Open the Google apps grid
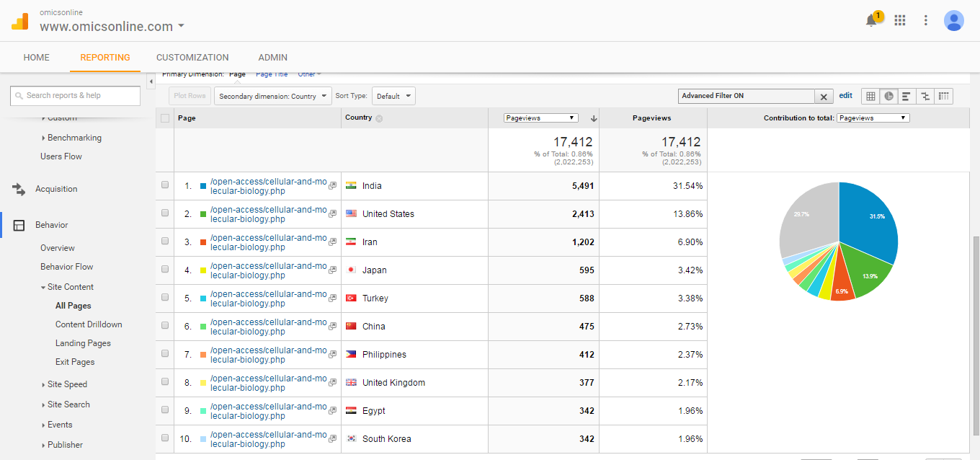The width and height of the screenshot is (980, 460). (899, 20)
